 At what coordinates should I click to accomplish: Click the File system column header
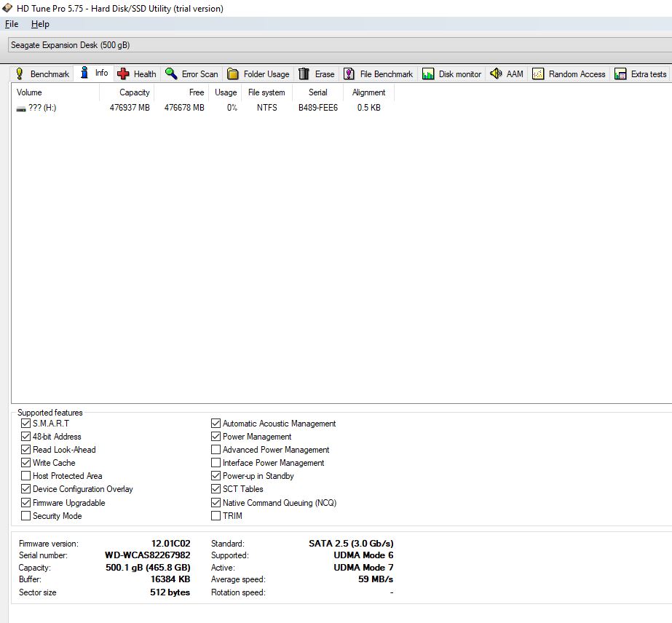coord(266,92)
